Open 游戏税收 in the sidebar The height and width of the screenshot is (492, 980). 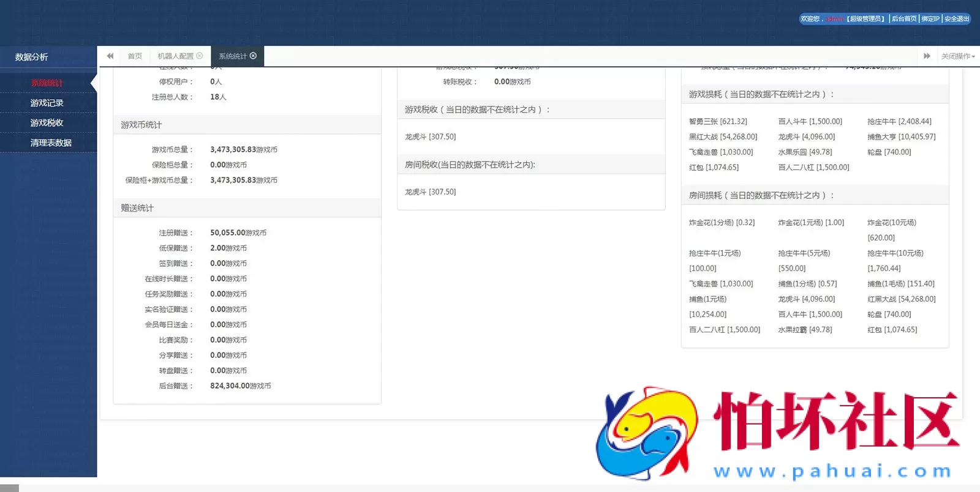47,123
